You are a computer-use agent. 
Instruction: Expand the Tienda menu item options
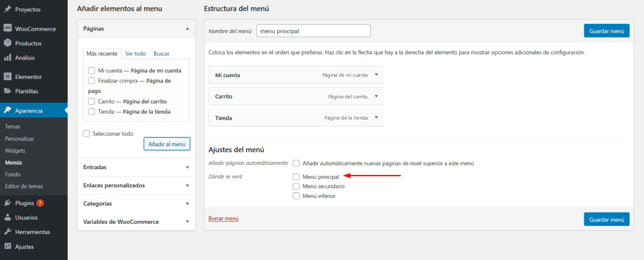(376, 118)
